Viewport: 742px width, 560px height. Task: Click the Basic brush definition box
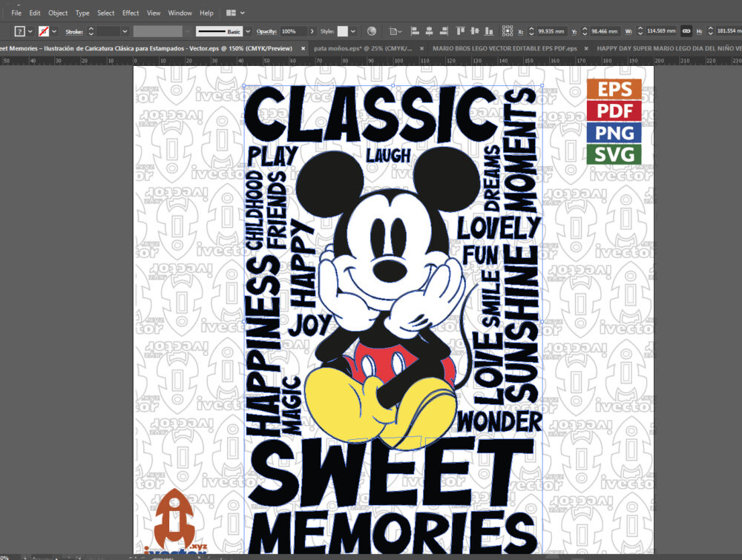[x=219, y=31]
